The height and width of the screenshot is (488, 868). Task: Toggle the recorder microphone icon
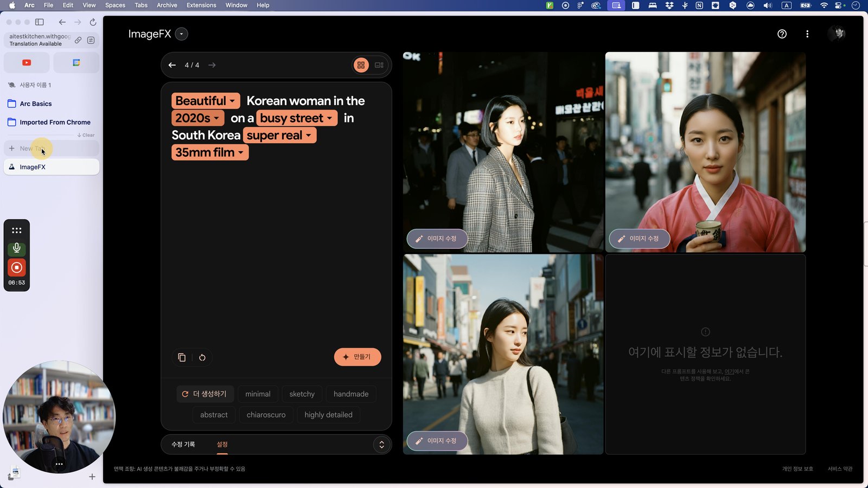[x=17, y=248]
